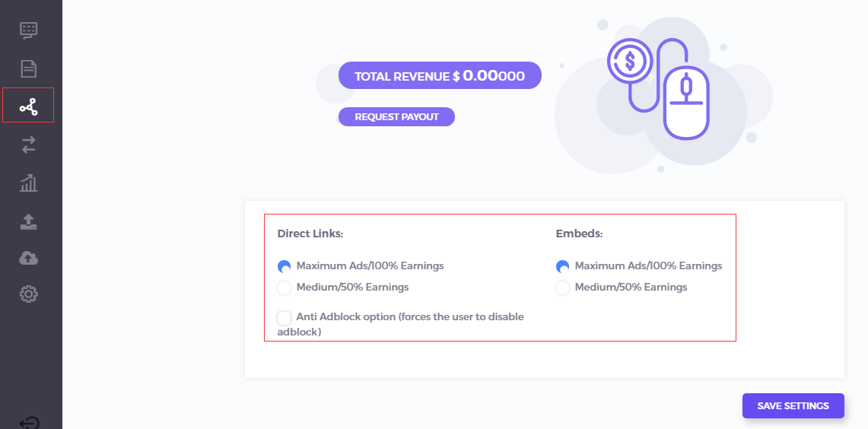The height and width of the screenshot is (429, 868).
Task: Open the document files sidebar icon
Action: tap(29, 68)
